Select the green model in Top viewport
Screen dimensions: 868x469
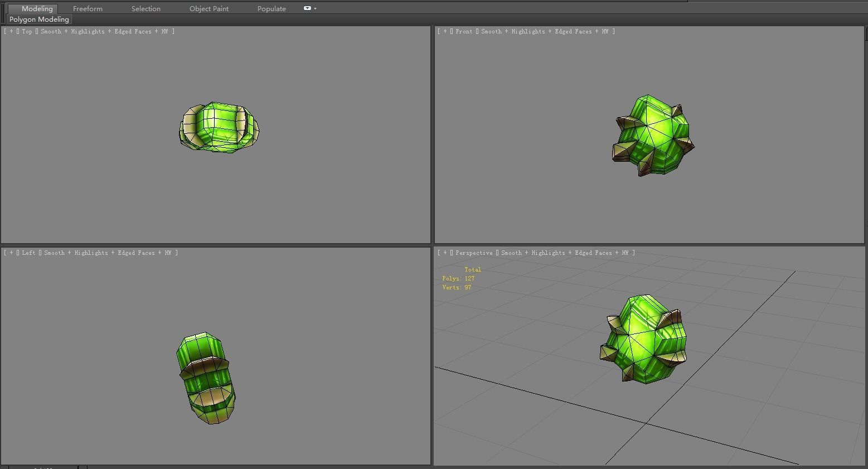point(219,128)
